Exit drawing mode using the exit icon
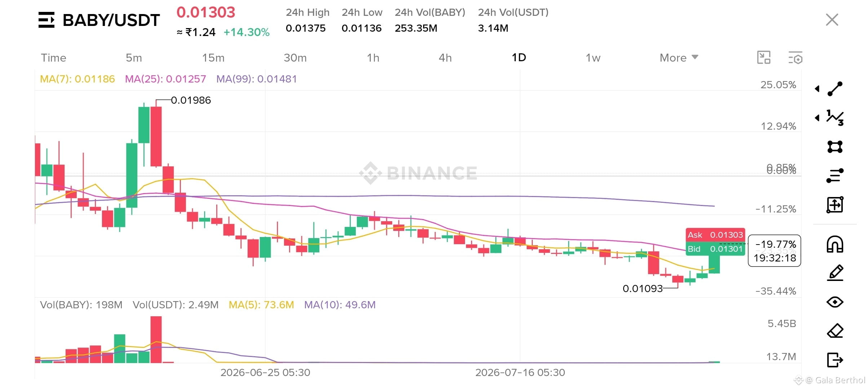This screenshot has height=389, width=868. (835, 359)
